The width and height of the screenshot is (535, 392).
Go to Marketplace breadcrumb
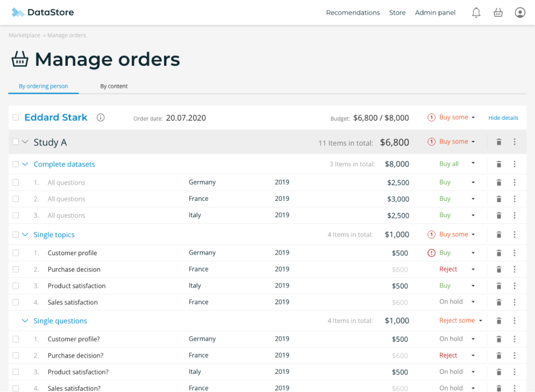click(24, 35)
